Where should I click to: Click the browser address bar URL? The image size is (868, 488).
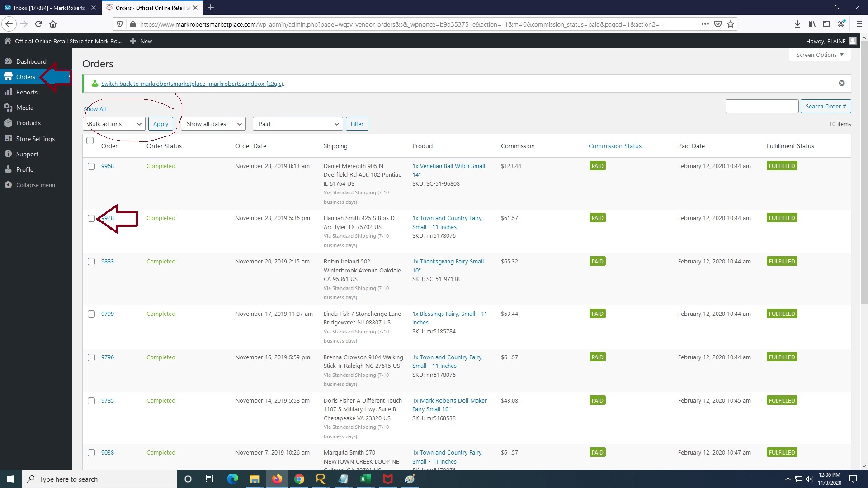point(402,24)
